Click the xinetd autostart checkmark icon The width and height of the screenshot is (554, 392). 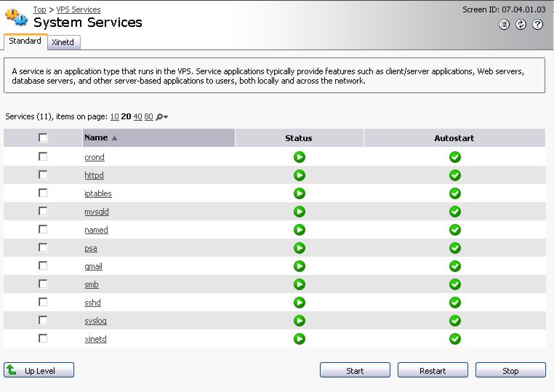[454, 339]
